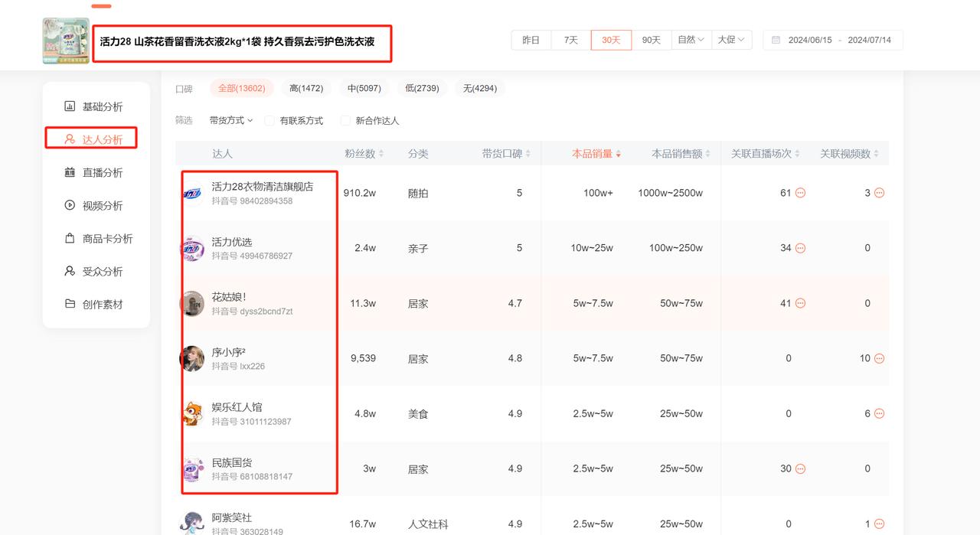The image size is (980, 535).
Task: Switch to the 高(1472) reputation tab
Action: click(305, 87)
